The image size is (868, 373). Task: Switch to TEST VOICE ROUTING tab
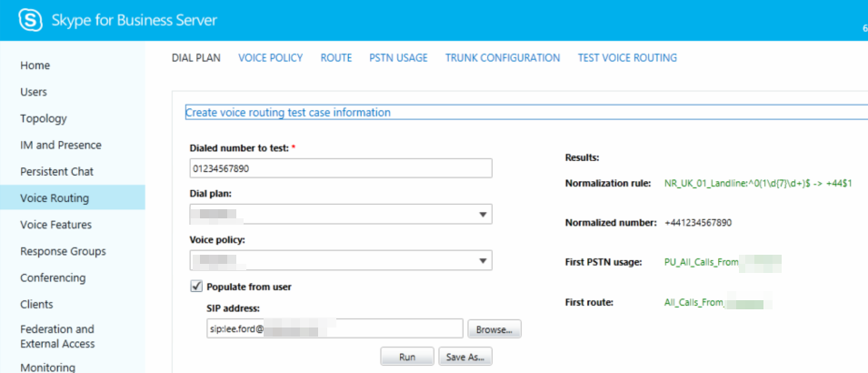[627, 58]
